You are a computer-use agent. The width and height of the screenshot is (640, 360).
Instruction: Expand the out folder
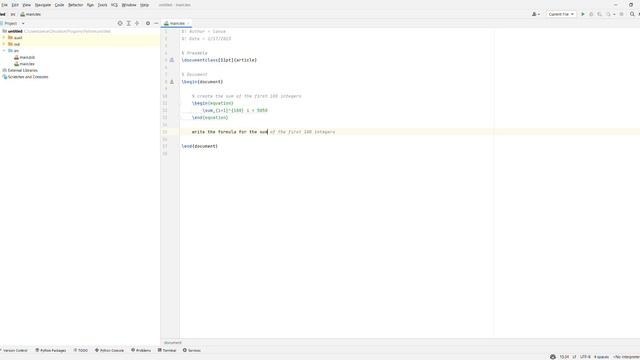[x=4, y=44]
